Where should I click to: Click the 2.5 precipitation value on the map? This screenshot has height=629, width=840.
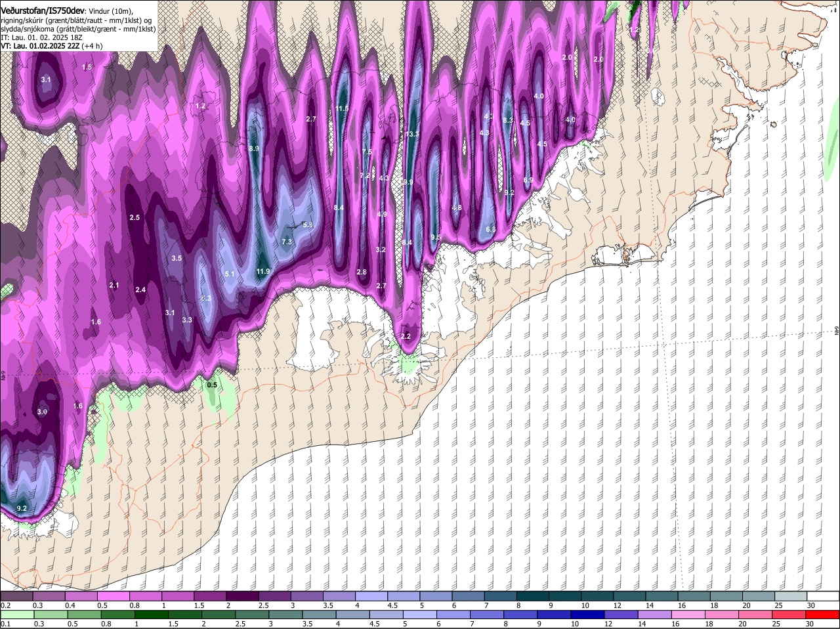click(135, 217)
